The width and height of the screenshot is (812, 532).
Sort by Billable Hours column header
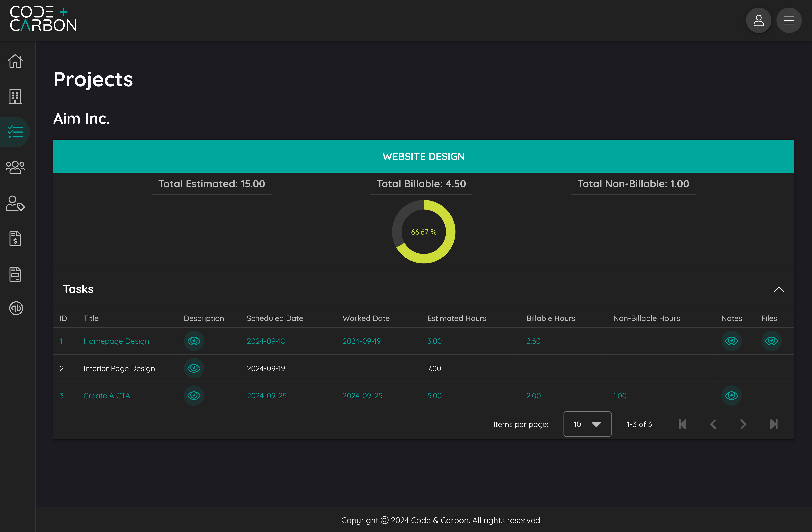(x=551, y=318)
